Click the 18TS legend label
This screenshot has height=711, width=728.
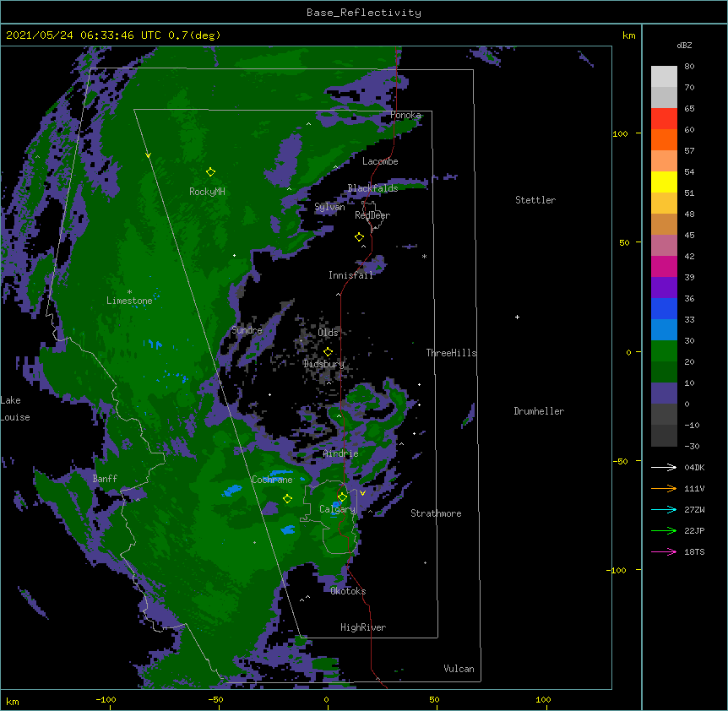click(x=694, y=551)
